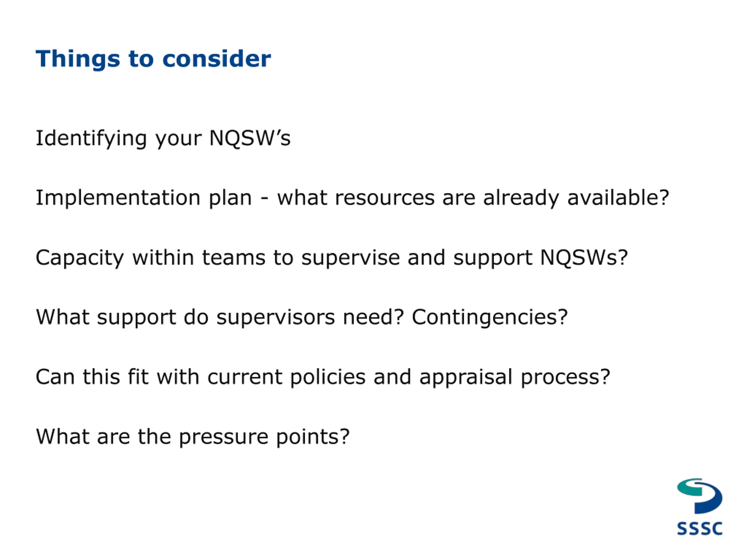Screen dimensions: 747x560
Task: Click the word 'Capacity' in the third line
Action: (x=80, y=258)
